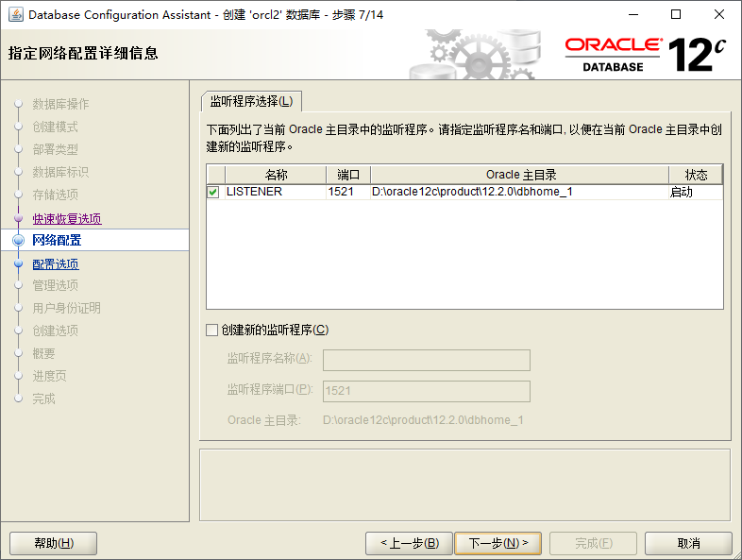Click the 监听程序名称 input field
The height and width of the screenshot is (560, 742).
coord(426,360)
